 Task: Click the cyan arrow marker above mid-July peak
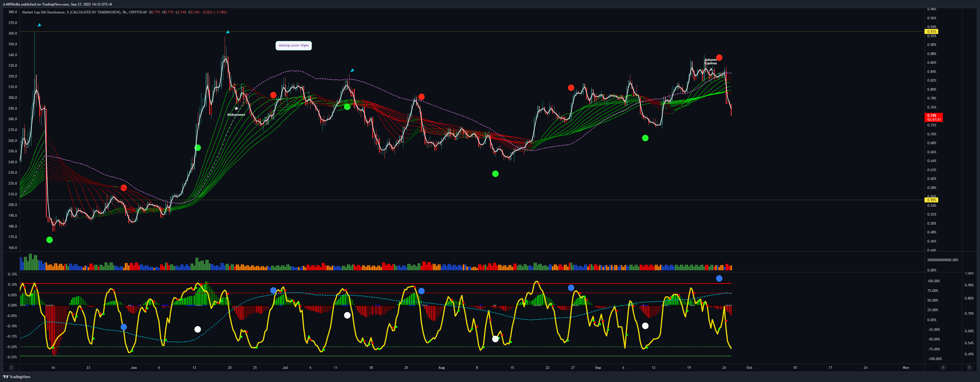(352, 70)
